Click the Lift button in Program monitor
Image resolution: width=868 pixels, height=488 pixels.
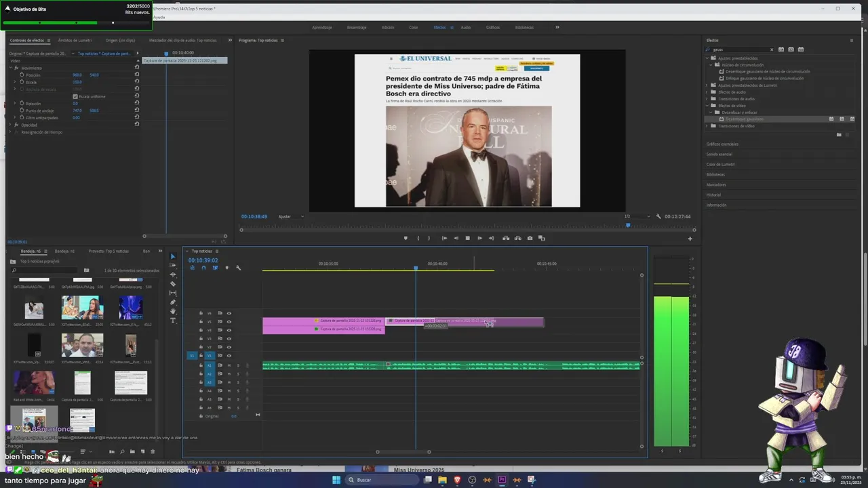point(506,238)
